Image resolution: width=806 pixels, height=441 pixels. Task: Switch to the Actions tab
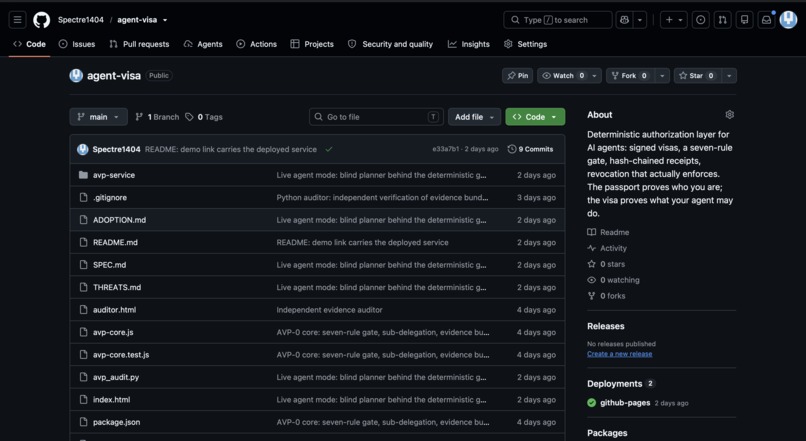[257, 44]
